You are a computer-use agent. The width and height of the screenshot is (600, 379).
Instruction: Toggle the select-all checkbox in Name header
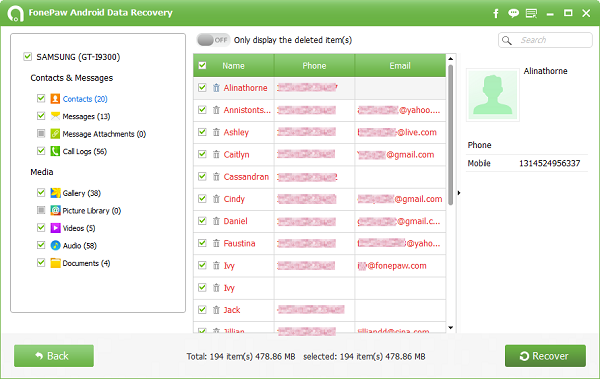[202, 65]
